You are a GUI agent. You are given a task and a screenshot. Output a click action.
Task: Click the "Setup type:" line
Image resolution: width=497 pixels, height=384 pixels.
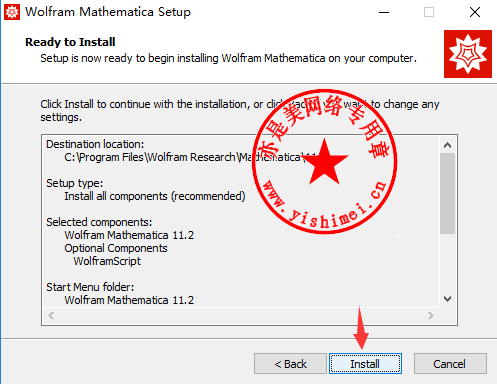75,183
